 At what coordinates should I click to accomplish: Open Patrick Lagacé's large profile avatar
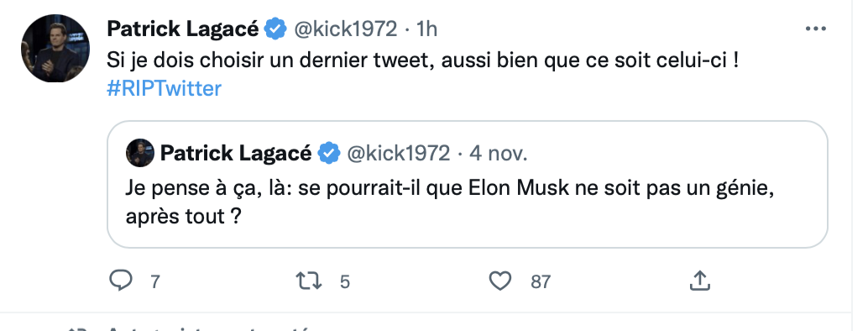pos(55,48)
